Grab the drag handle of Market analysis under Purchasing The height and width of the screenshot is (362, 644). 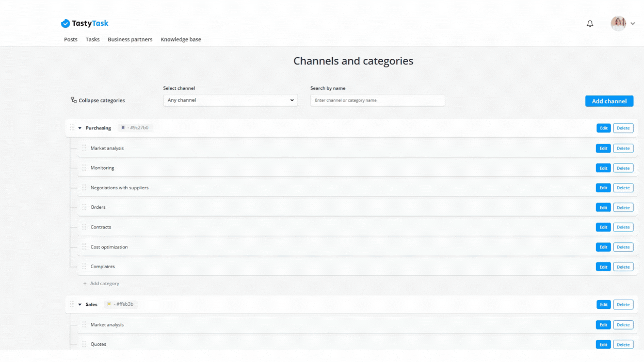84,148
